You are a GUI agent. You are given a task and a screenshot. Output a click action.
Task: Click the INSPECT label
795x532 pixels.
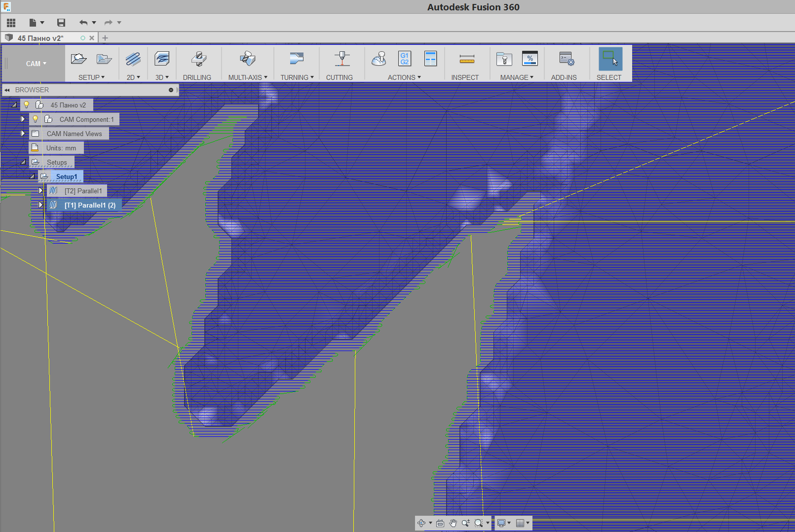tap(465, 77)
